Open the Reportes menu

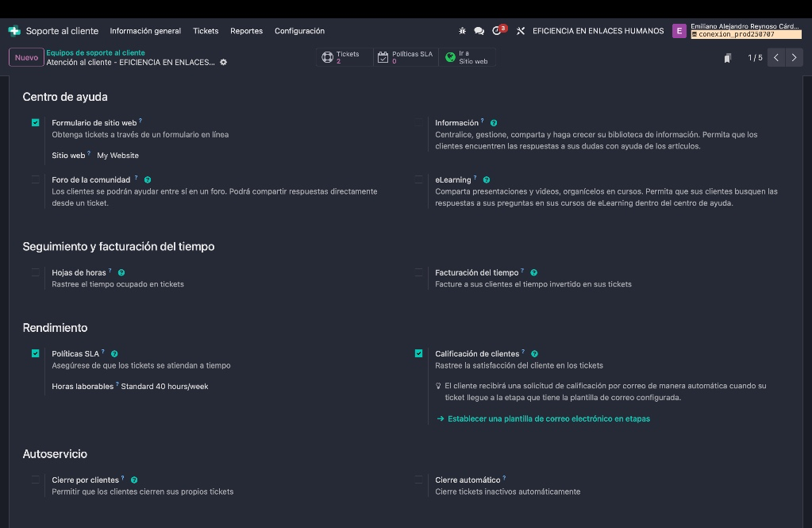tap(246, 31)
